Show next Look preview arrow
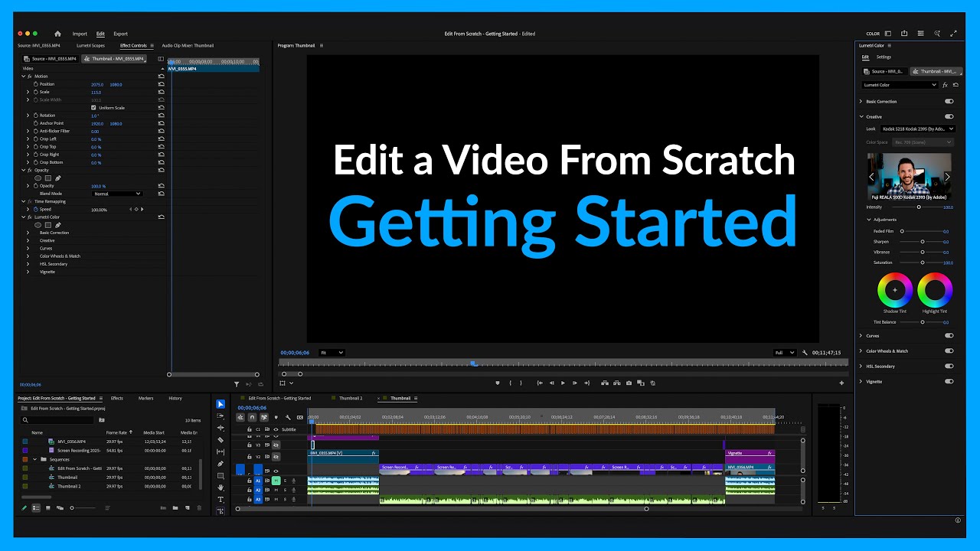This screenshot has height=551, width=980. (x=947, y=177)
